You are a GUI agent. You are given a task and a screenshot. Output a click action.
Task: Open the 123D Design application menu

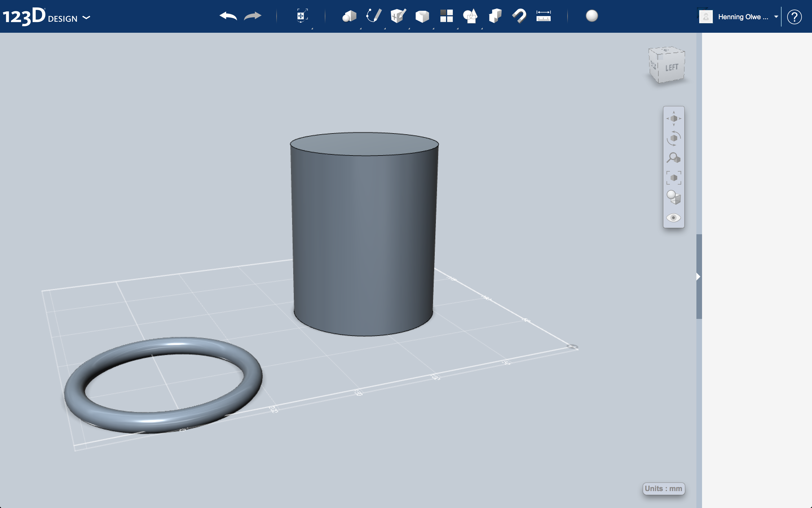[x=46, y=16]
